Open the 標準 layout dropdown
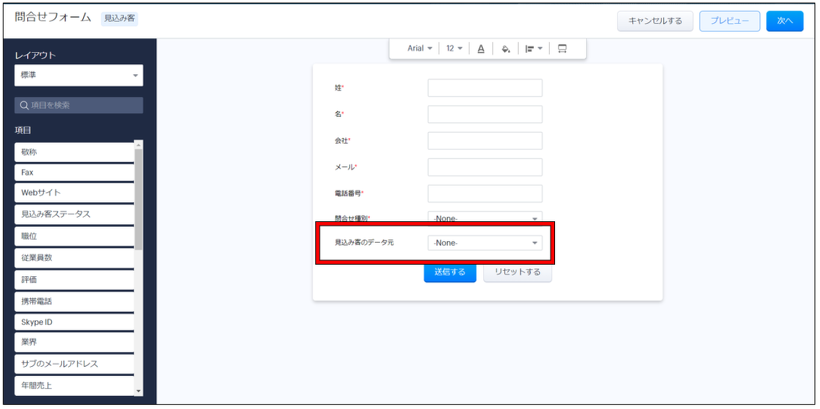Image resolution: width=820 pixels, height=409 pixels. click(x=79, y=76)
